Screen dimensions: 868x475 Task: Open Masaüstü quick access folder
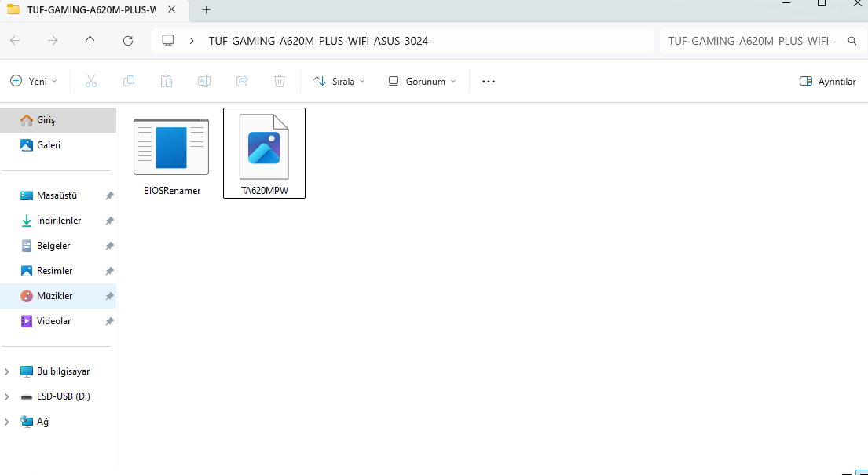(x=57, y=195)
